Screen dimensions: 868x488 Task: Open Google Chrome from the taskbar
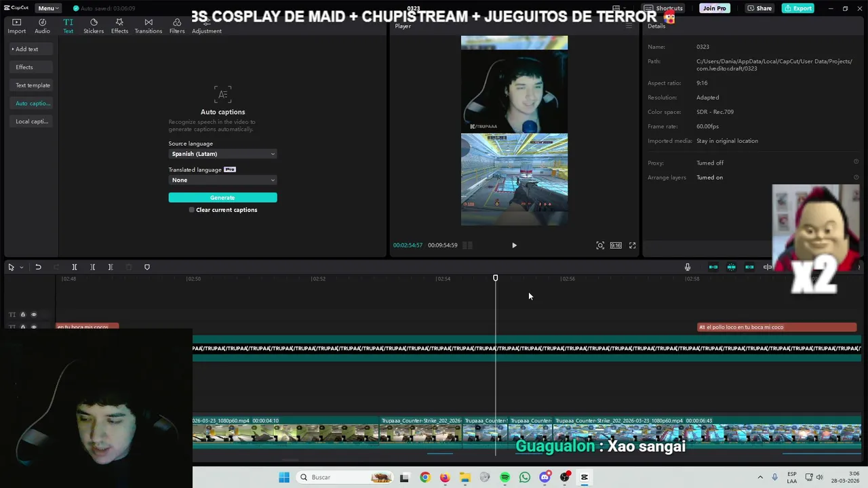[x=425, y=477]
